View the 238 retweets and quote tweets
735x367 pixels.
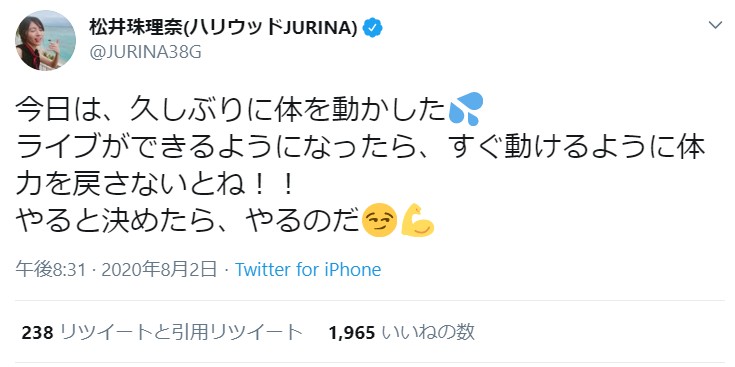tap(162, 332)
